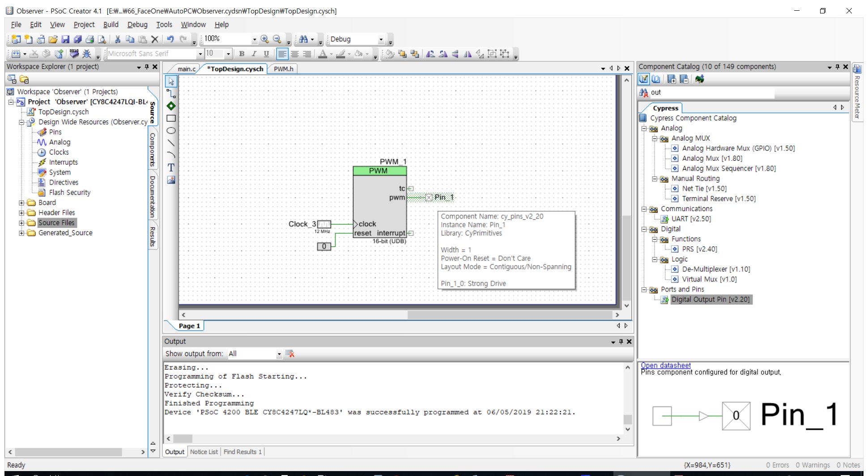Open the Notice List tab
Image resolution: width=868 pixels, height=476 pixels.
204,452
